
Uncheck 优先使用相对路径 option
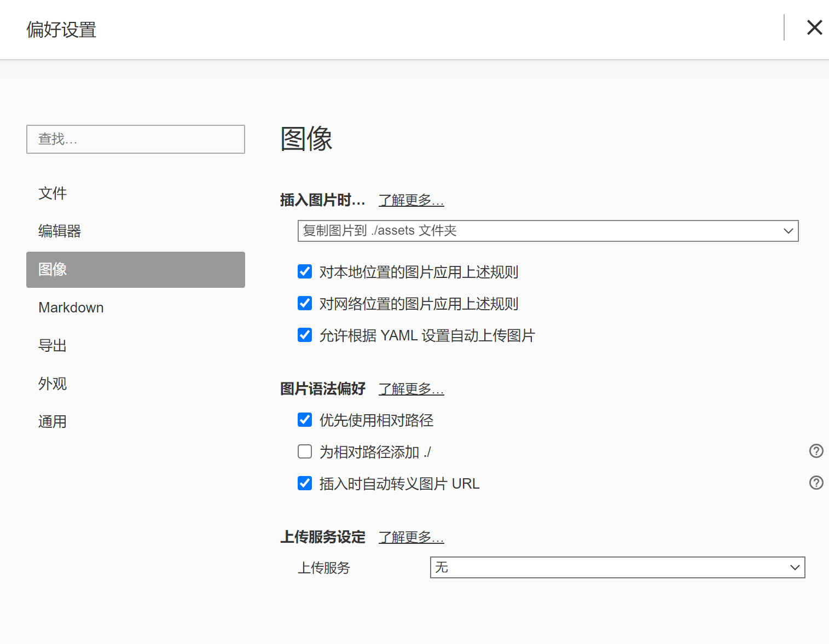click(x=305, y=420)
